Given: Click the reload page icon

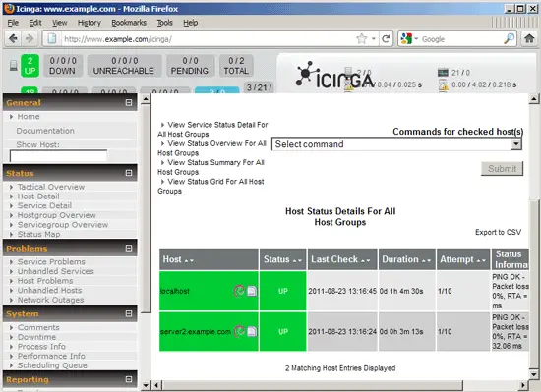Looking at the screenshot, I should pyautogui.click(x=386, y=39).
